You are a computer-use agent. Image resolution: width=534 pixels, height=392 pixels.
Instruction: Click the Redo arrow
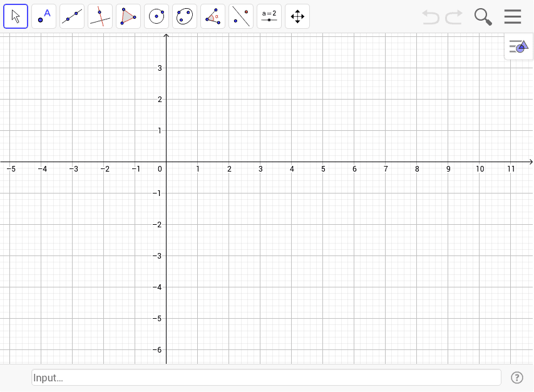[x=454, y=17]
